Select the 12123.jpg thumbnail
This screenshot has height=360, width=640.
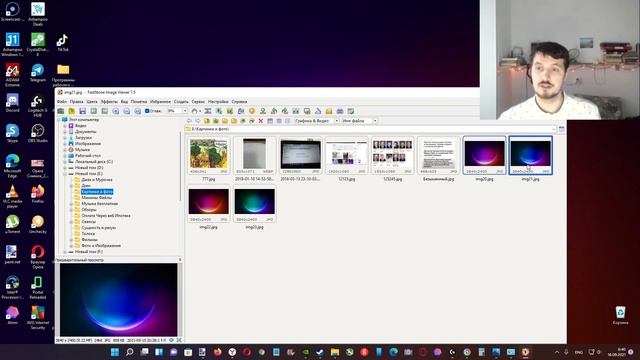347,156
